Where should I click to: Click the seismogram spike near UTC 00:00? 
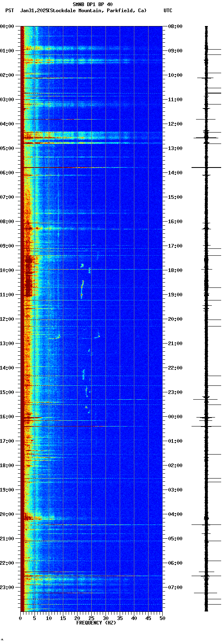click(207, 418)
